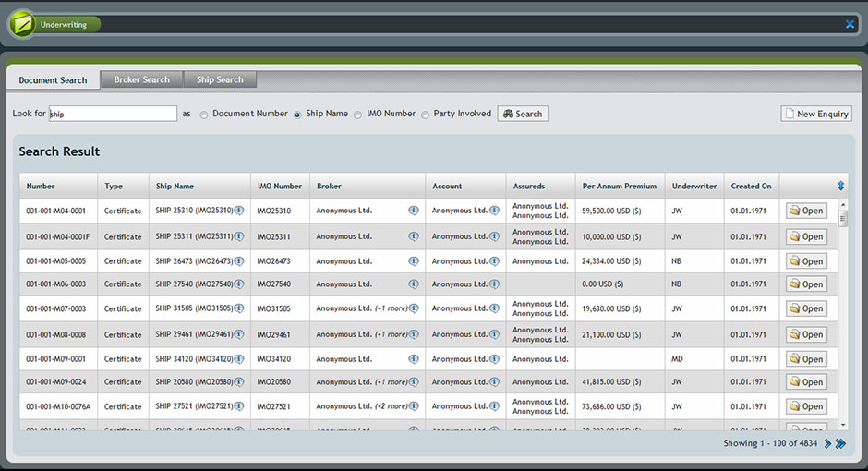Screen dimensions: 868x471
Task: Jump to last results page
Action: pyautogui.click(x=840, y=444)
